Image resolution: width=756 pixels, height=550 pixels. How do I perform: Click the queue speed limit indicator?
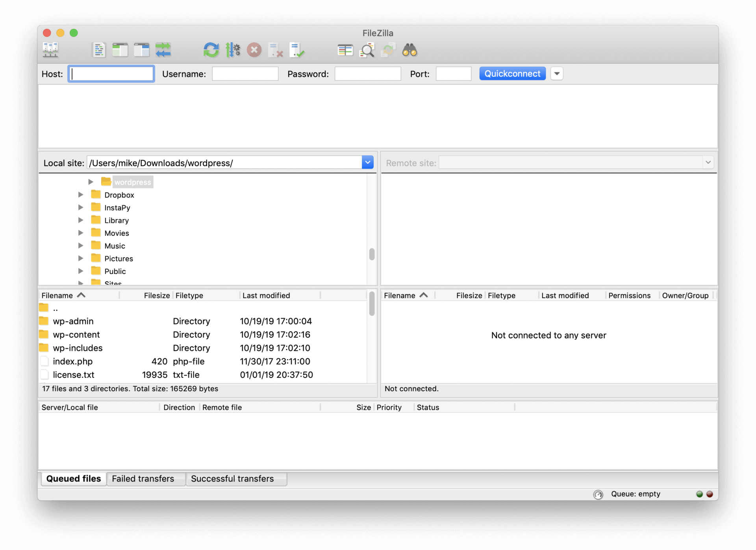click(x=598, y=494)
